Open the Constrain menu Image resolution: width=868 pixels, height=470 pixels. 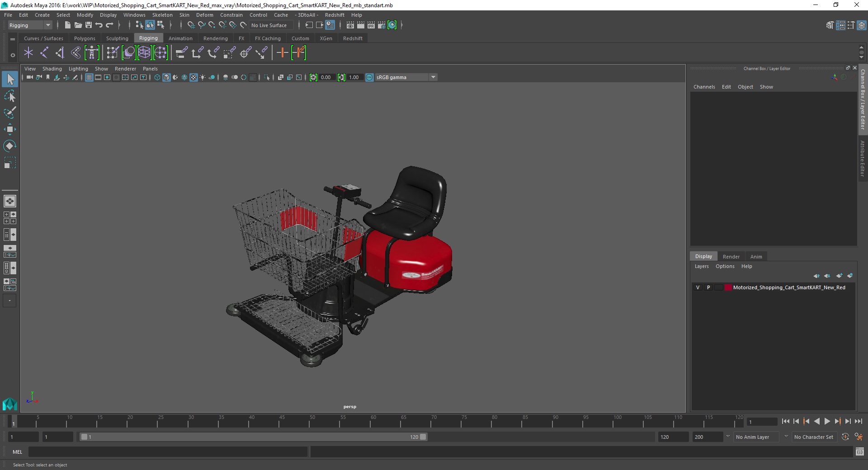[x=231, y=15]
